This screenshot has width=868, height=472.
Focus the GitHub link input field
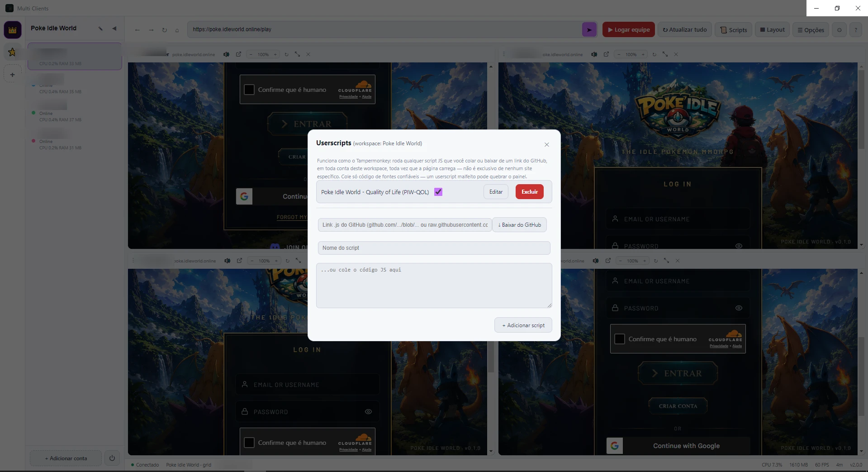pos(405,225)
